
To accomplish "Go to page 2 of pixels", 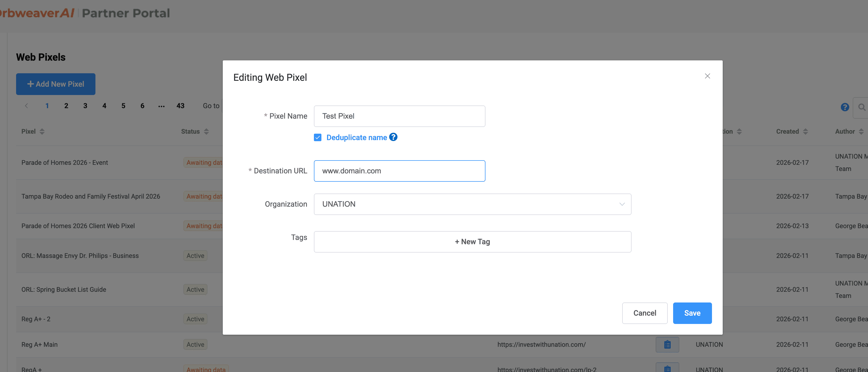I will (66, 106).
